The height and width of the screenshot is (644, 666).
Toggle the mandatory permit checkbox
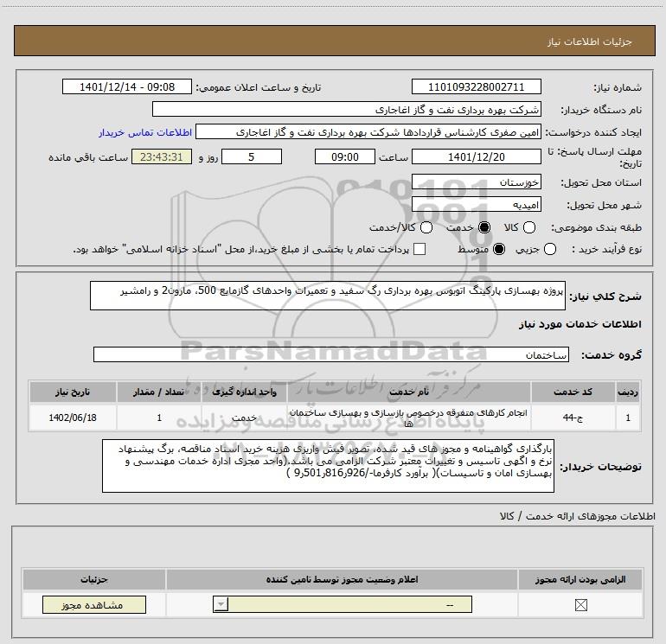point(580,605)
